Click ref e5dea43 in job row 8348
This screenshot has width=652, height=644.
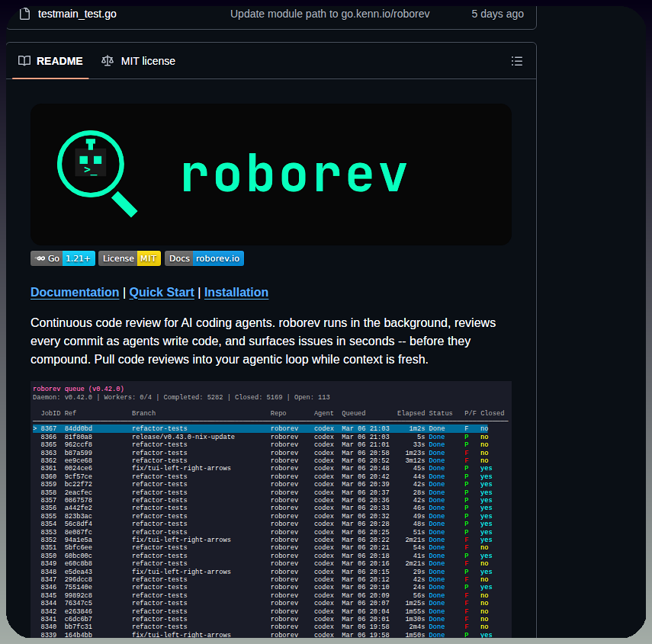tap(79, 572)
